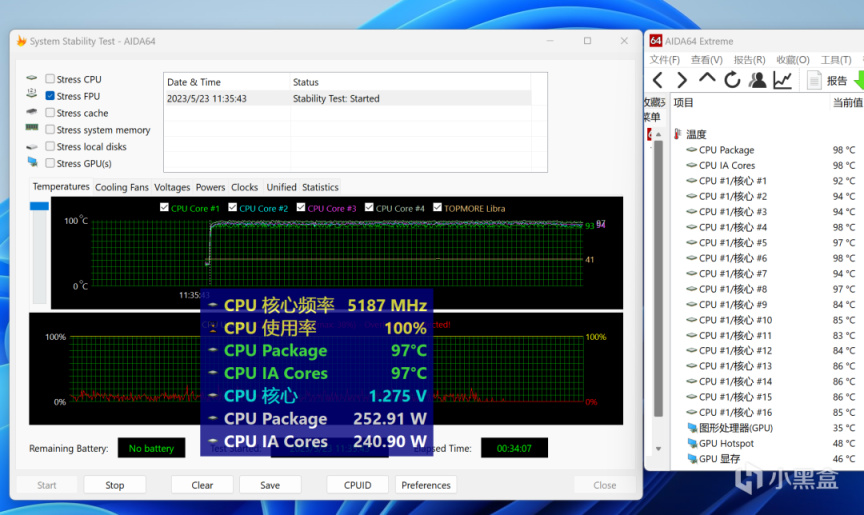Switch to the Temperatures tab

click(x=61, y=187)
